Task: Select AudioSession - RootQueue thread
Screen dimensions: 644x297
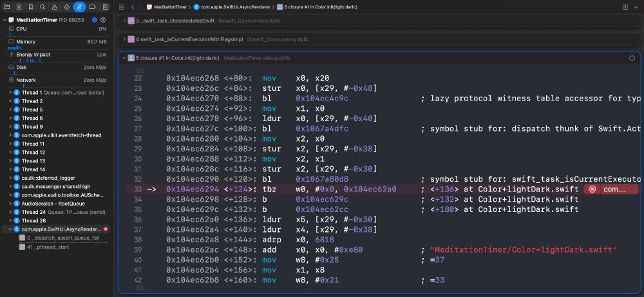Action: pos(57,204)
